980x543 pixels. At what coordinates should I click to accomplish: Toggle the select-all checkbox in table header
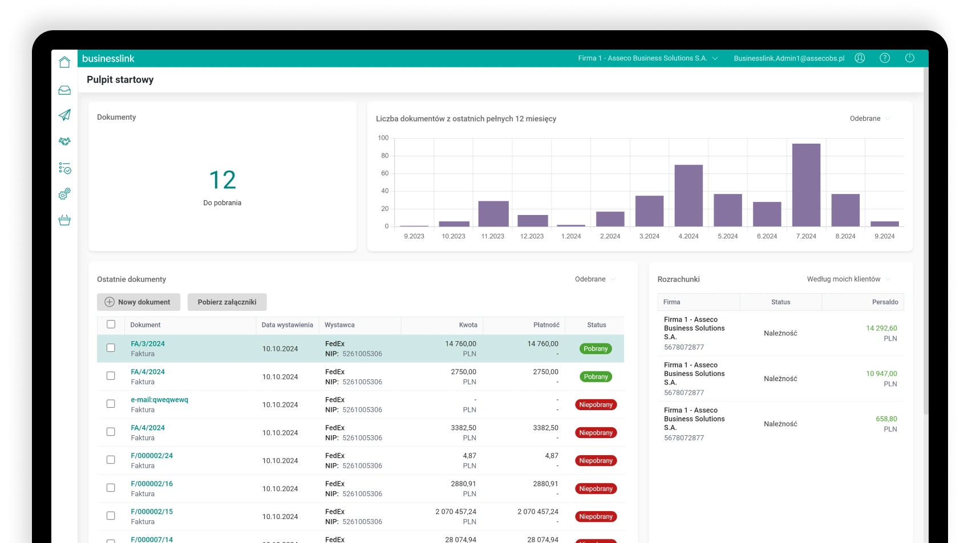(111, 325)
